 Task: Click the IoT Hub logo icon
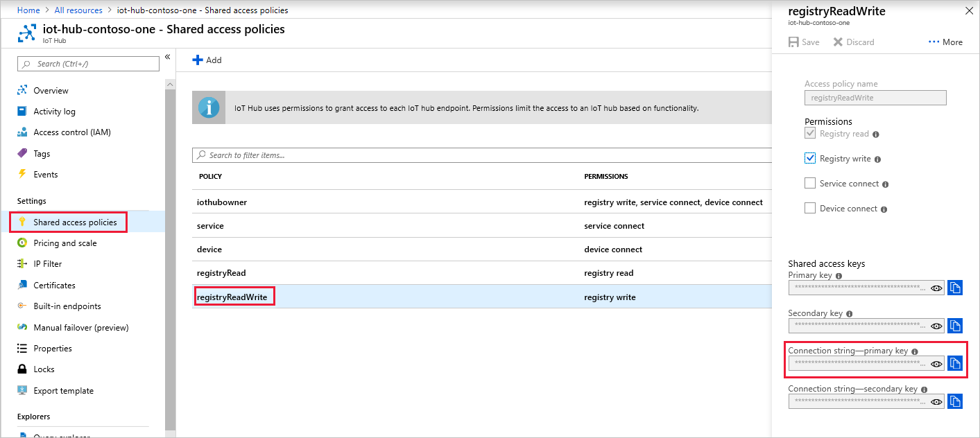coord(27,34)
